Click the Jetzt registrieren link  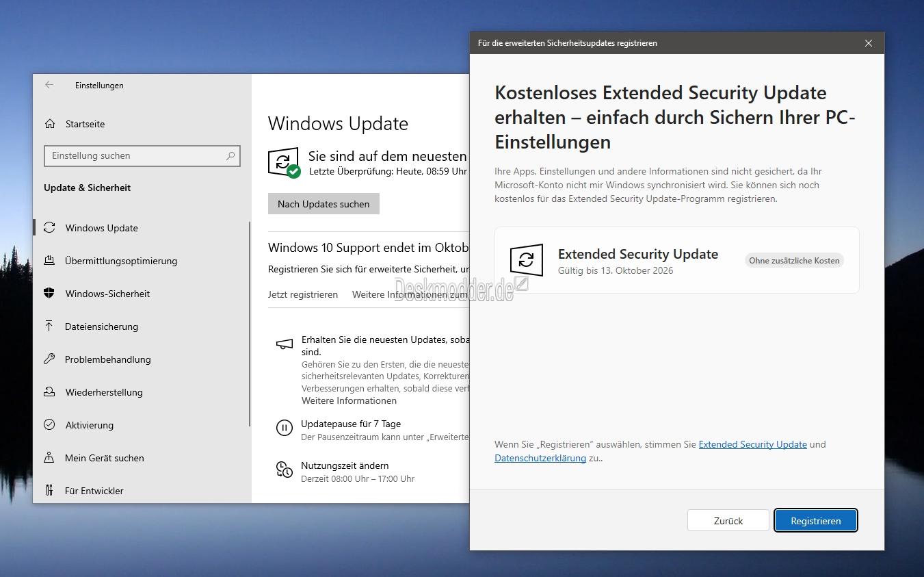coord(303,294)
